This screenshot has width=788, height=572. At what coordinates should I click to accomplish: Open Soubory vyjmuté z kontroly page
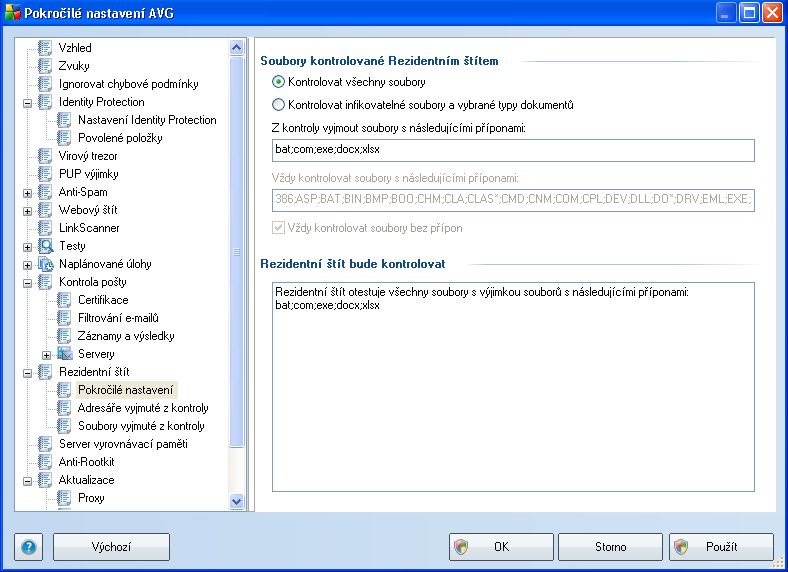pyautogui.click(x=141, y=426)
